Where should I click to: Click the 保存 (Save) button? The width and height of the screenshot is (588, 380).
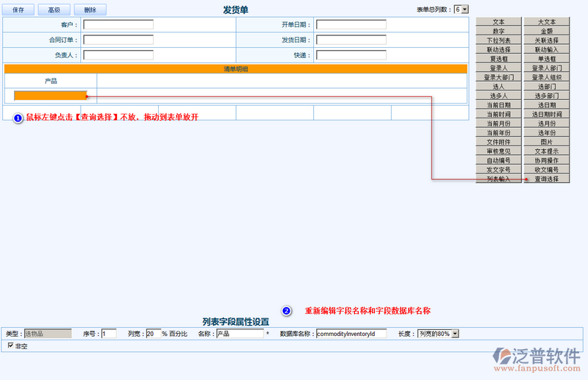[x=19, y=10]
